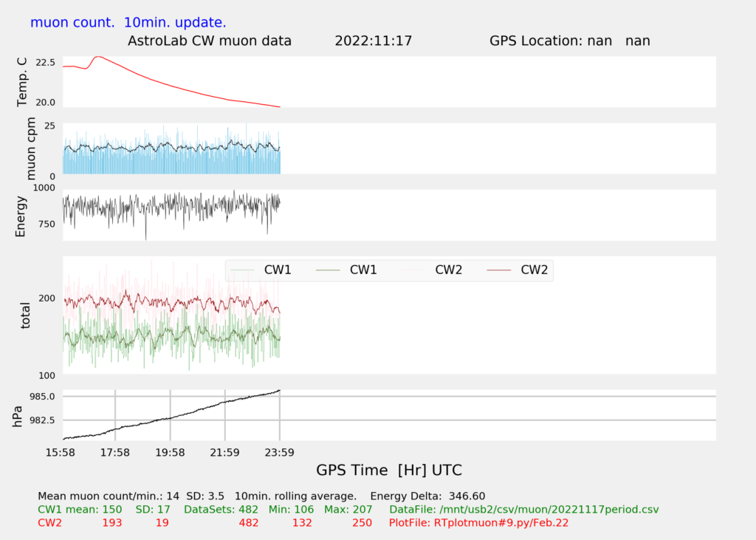The width and height of the screenshot is (756, 540).
Task: Click the 19:58 time axis tick
Action: click(170, 452)
